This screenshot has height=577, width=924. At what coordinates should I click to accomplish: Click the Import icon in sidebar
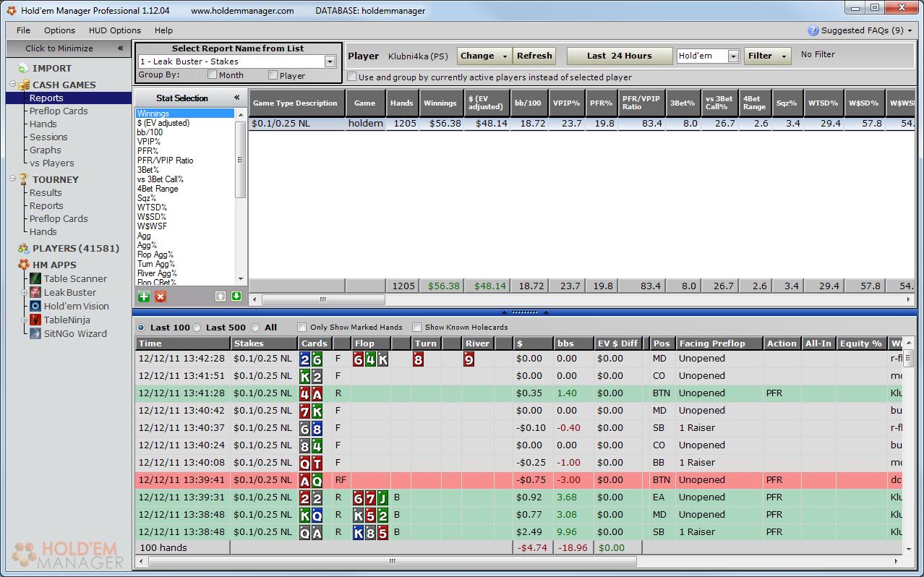[23, 68]
